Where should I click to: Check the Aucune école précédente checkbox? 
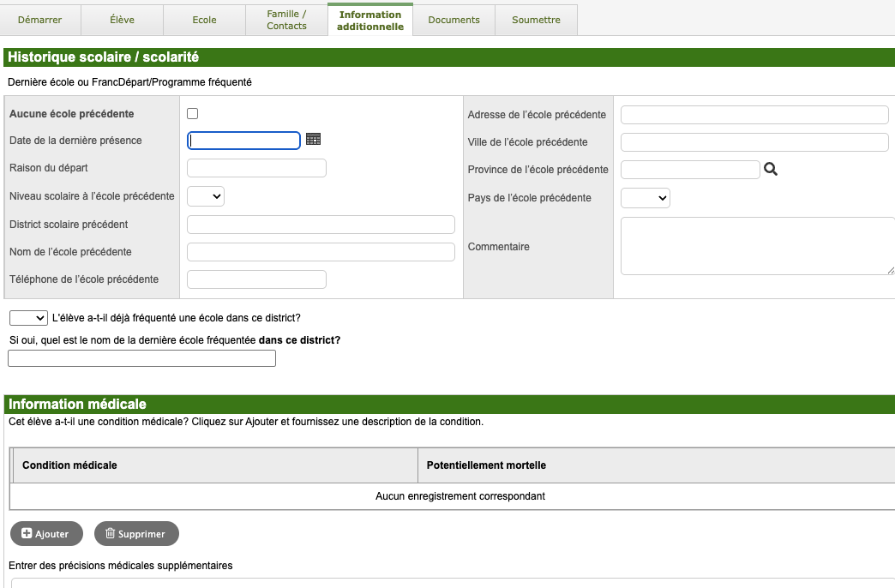click(x=192, y=114)
